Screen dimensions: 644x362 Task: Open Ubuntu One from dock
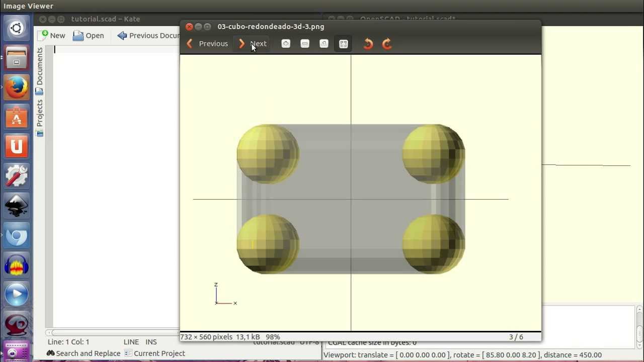coord(17,146)
